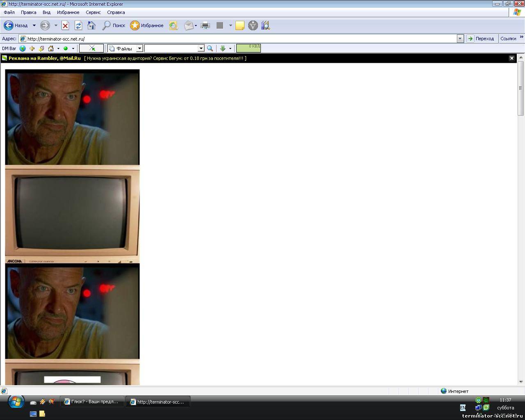Click the Реклама на Rambler, @Mail.Ru link
This screenshot has width=525, height=420.
45,58
